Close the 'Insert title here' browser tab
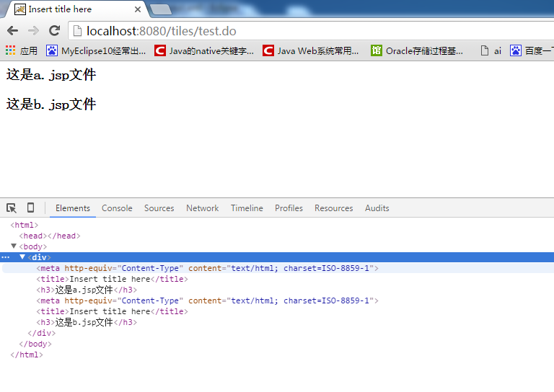 (x=137, y=9)
